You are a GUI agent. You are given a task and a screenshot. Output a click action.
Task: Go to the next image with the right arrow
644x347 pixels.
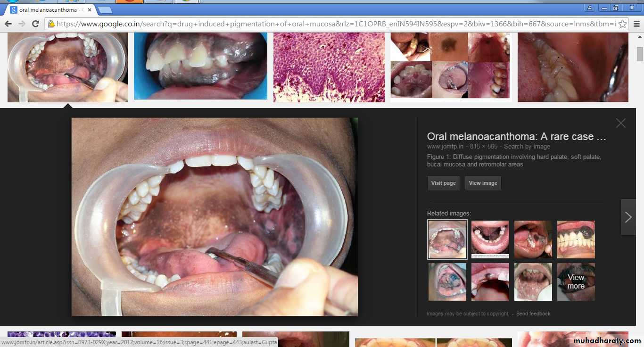pos(628,217)
